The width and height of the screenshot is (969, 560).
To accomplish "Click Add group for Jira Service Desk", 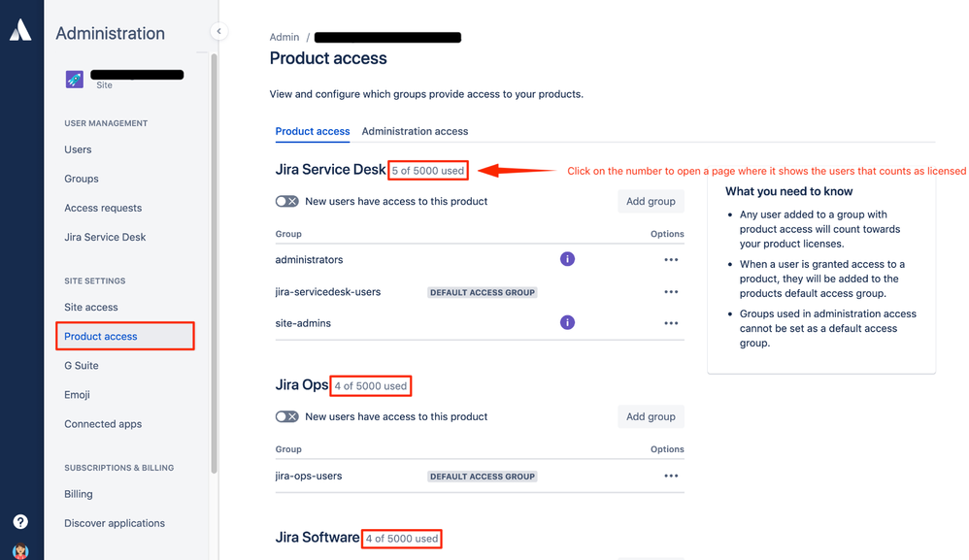I will 651,201.
